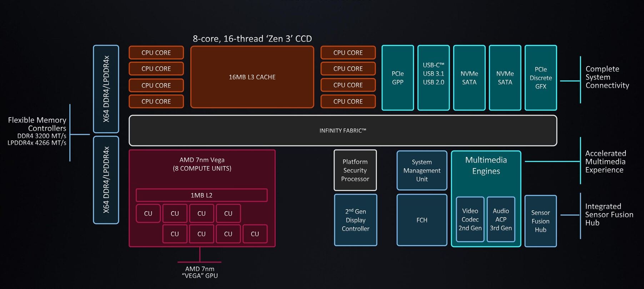Click the PCIe GPP block
This screenshot has width=644, height=289.
[398, 78]
